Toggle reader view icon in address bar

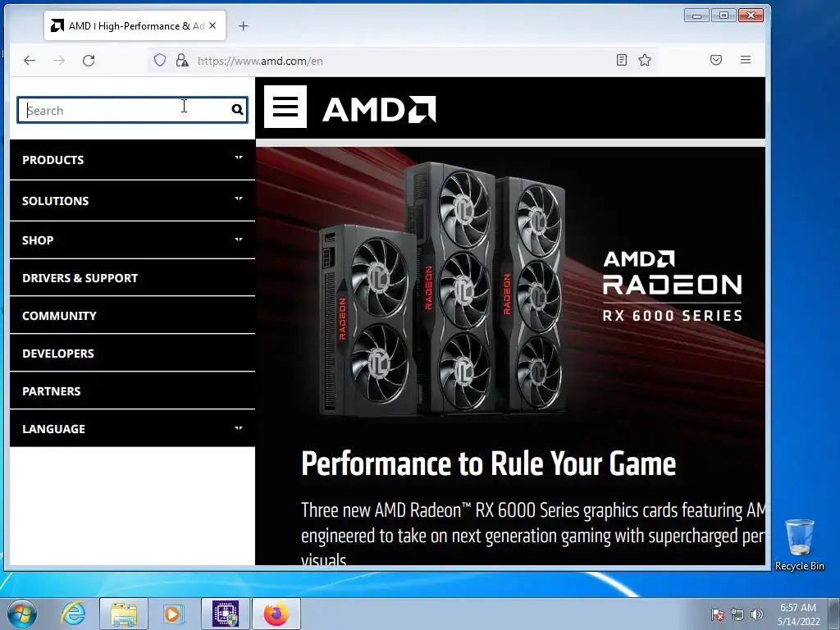(x=622, y=60)
